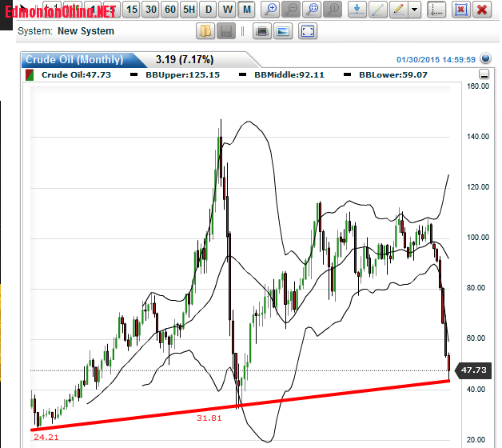Switch chart to 60-minute interval
502x448 pixels.
169,10
